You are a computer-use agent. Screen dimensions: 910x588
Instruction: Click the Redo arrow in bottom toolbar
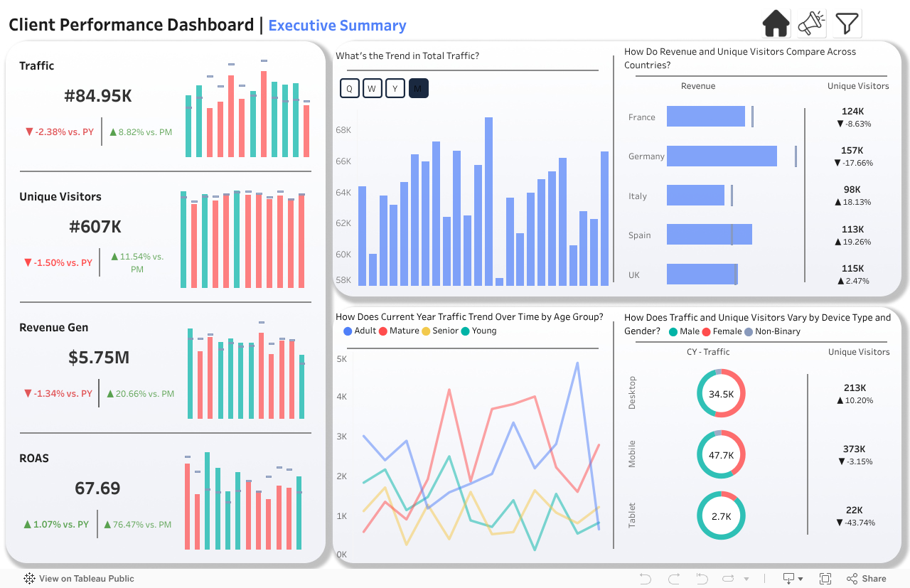coord(674,578)
